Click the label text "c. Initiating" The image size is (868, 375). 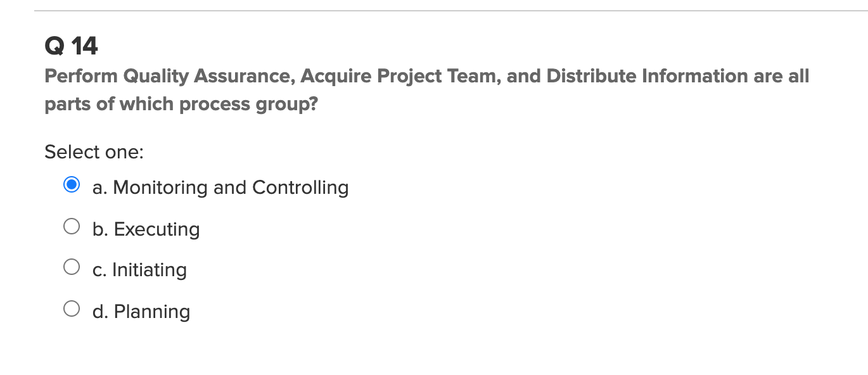(139, 270)
